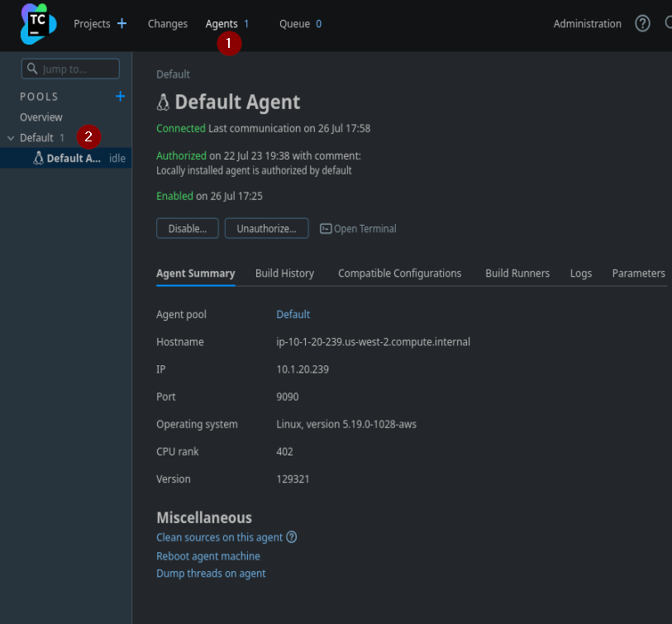672x624 pixels.
Task: Click the Version value 129321
Action: 293,479
